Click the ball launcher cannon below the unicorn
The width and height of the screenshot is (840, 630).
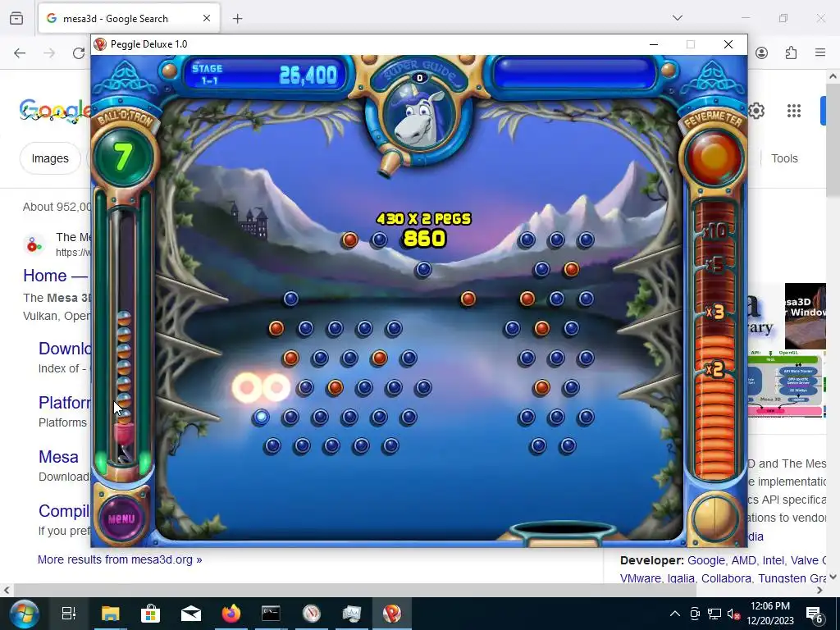click(390, 163)
